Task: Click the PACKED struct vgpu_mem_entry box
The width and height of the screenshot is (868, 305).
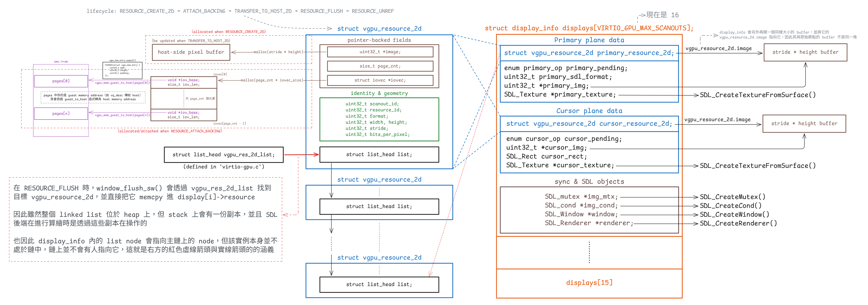Action: pos(122,70)
